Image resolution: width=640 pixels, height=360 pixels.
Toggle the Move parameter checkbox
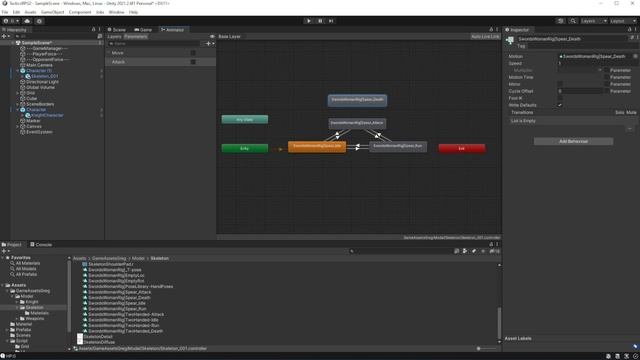click(x=193, y=53)
